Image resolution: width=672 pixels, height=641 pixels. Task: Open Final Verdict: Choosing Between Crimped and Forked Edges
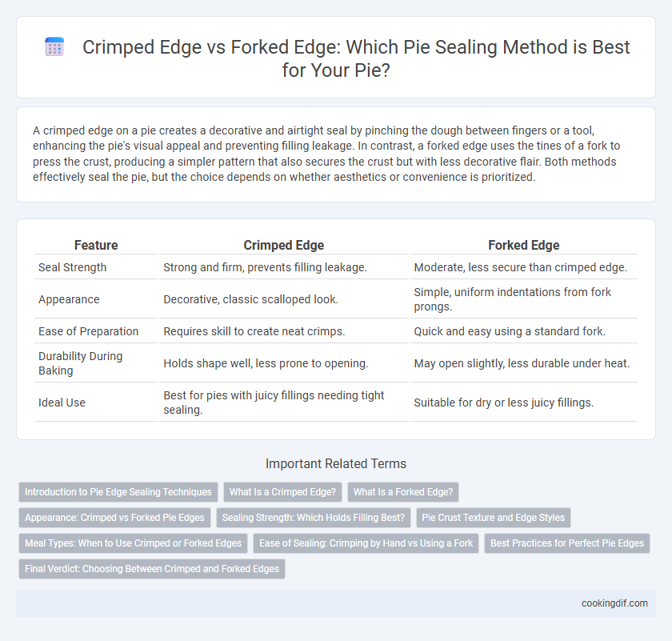pos(152,569)
